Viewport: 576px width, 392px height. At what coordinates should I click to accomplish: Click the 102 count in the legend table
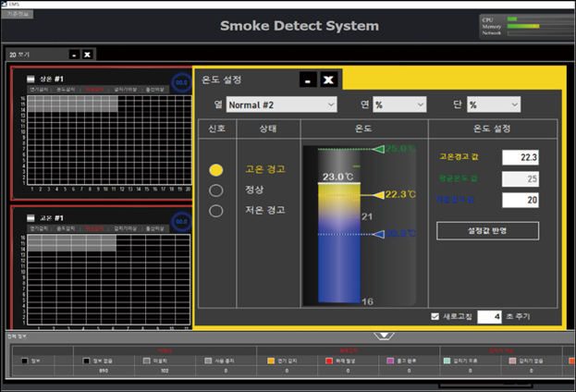pyautogui.click(x=165, y=371)
